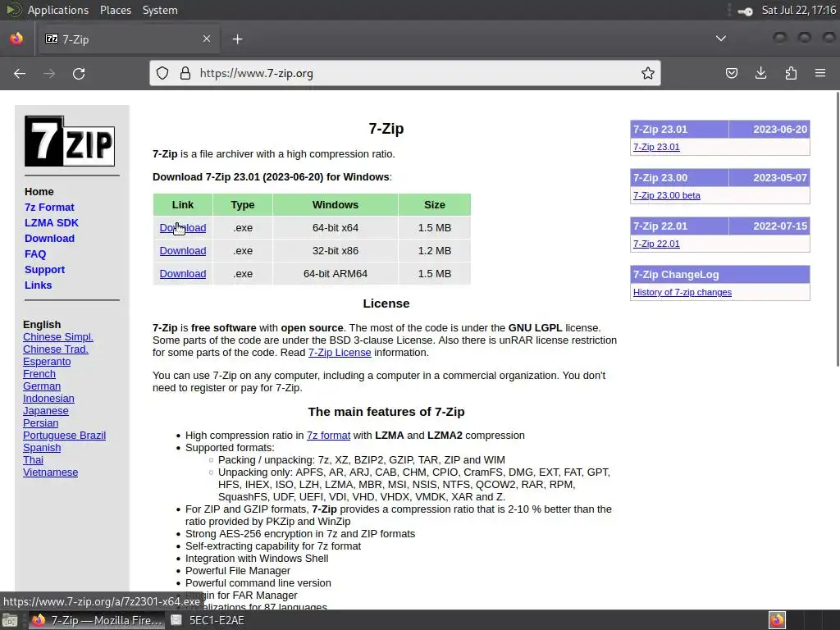Download the 64-bit ARM64 exe
The height and width of the screenshot is (630, 840).
[x=183, y=274]
